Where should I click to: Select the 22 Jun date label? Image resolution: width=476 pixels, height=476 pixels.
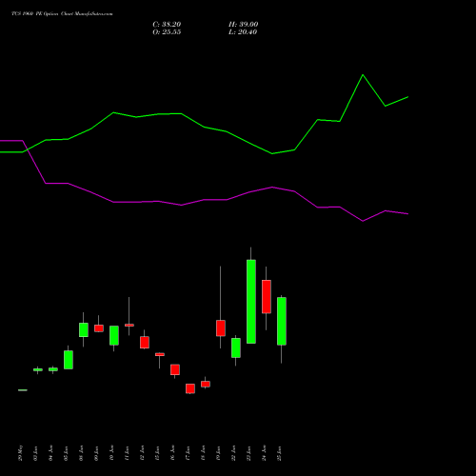pyautogui.click(x=234, y=453)
